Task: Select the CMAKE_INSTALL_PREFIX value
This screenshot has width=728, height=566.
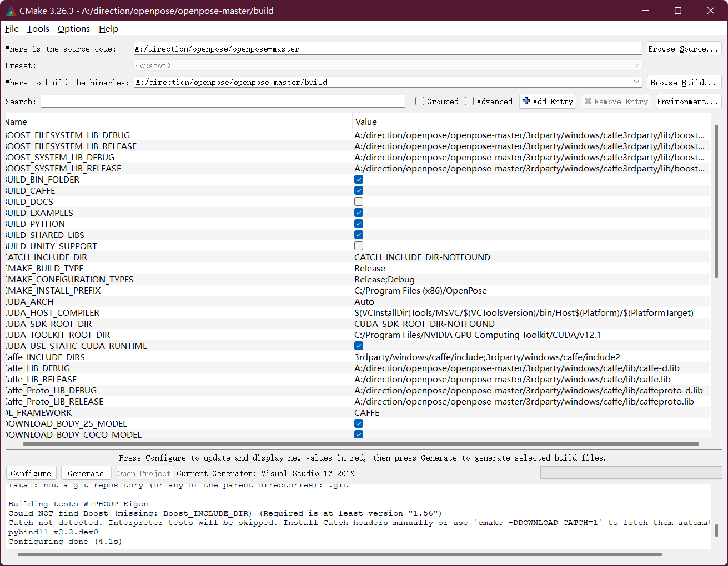Action: 420,290
